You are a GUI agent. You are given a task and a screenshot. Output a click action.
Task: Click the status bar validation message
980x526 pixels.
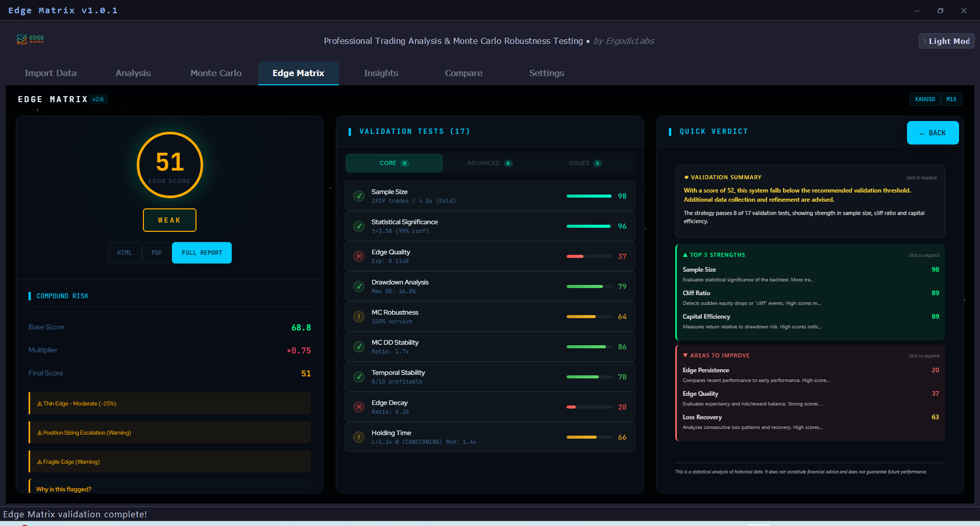(75, 514)
